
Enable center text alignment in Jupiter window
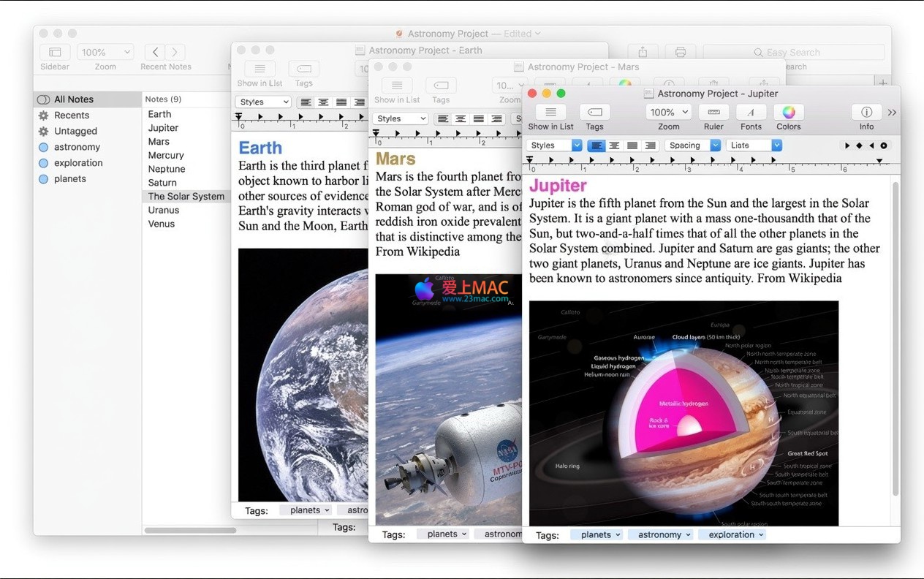click(614, 145)
